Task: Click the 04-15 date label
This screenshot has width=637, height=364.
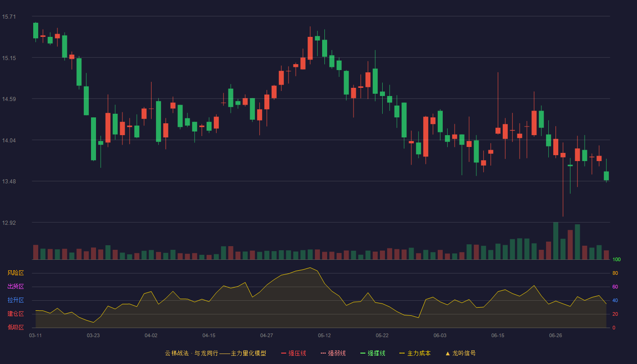Action: tap(209, 335)
